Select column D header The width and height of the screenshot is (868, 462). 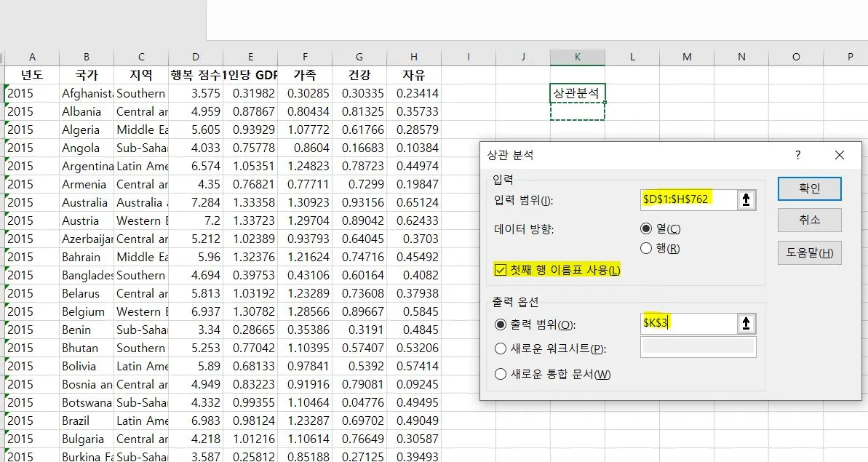pos(196,57)
